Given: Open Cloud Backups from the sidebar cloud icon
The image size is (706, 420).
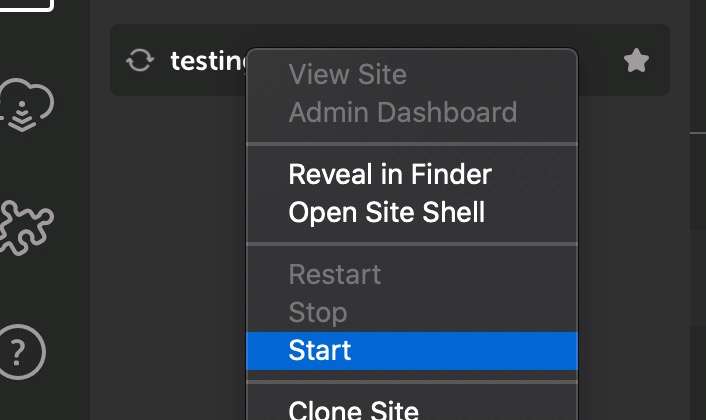Looking at the screenshot, I should [27, 105].
